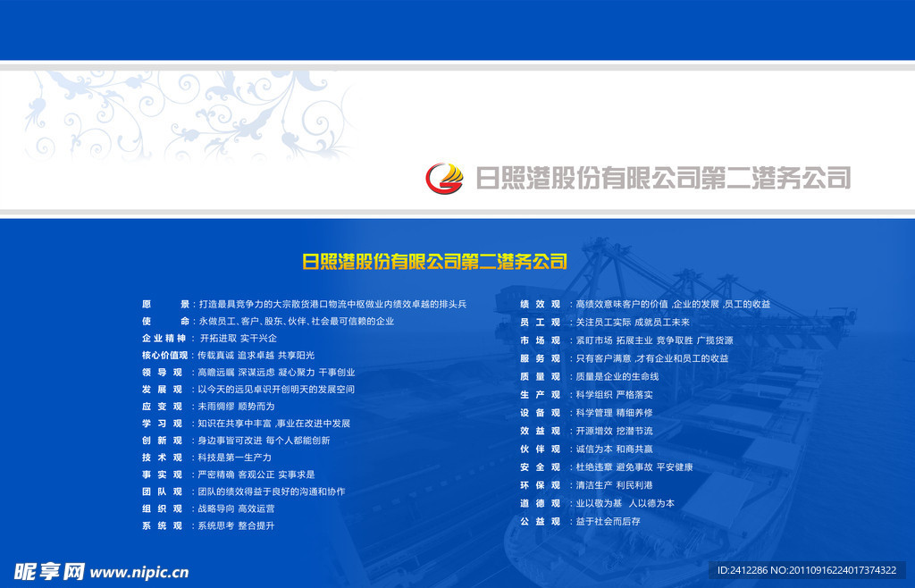Click the 技术观 line 科技是第一生产力

coord(206,458)
